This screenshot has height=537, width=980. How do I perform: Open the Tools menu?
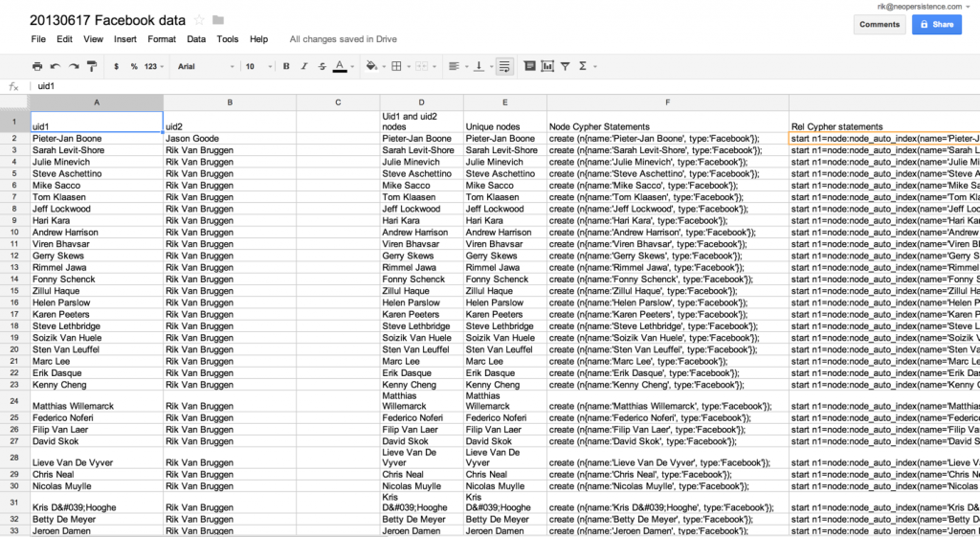(228, 38)
